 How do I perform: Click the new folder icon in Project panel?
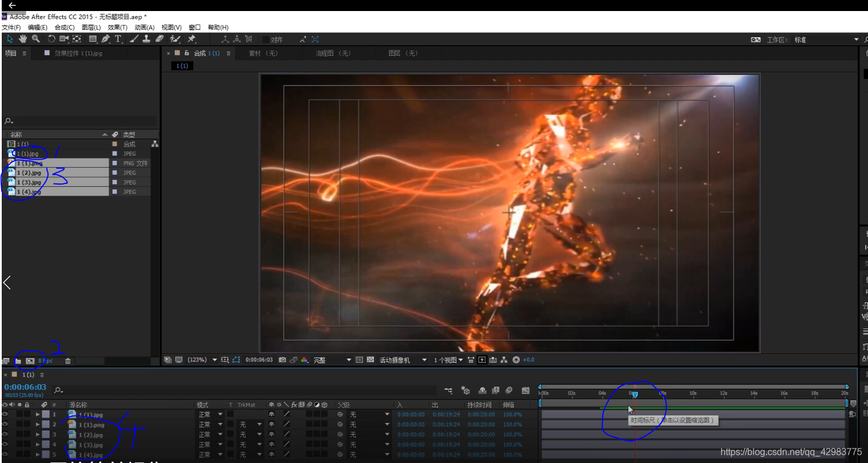(18, 361)
